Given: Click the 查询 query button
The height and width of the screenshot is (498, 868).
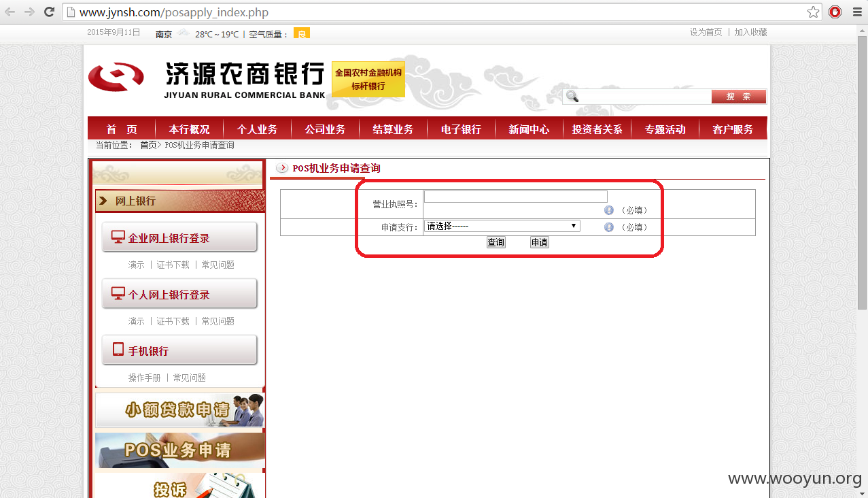Looking at the screenshot, I should [495, 242].
